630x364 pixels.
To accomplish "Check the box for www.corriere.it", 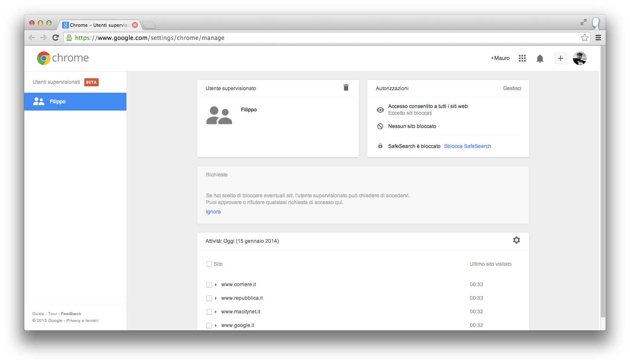I will pyautogui.click(x=209, y=284).
